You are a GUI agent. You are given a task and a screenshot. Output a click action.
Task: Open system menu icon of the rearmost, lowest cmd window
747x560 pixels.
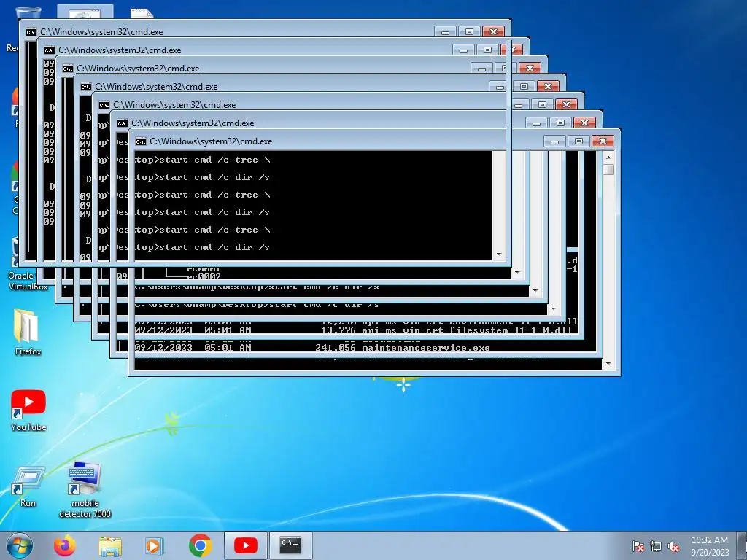[140, 141]
